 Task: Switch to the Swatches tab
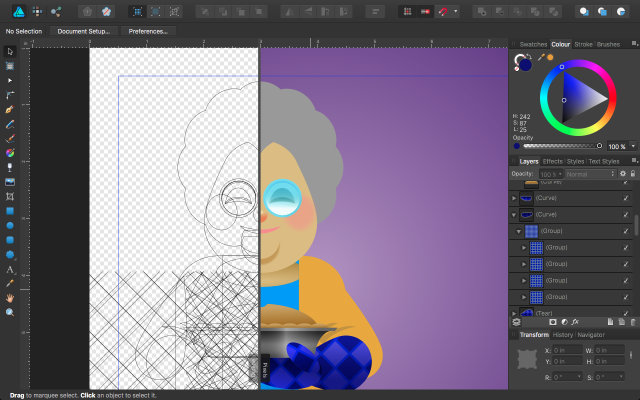click(x=533, y=44)
